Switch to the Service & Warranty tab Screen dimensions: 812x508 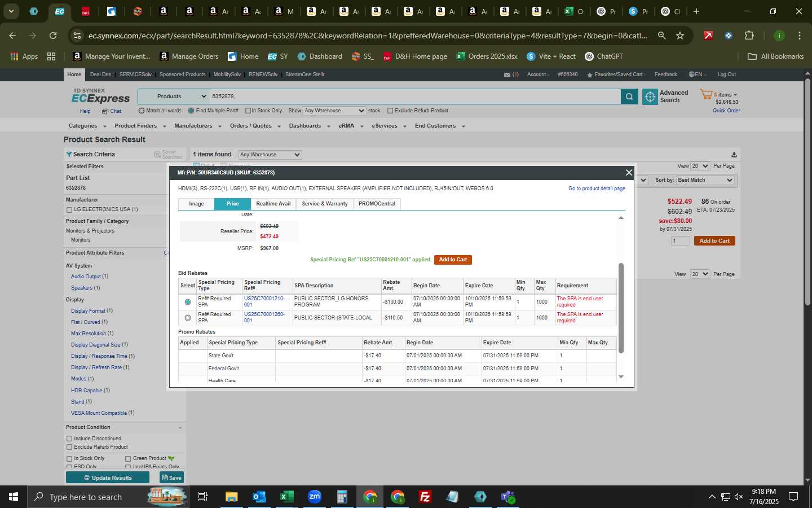[325, 204]
